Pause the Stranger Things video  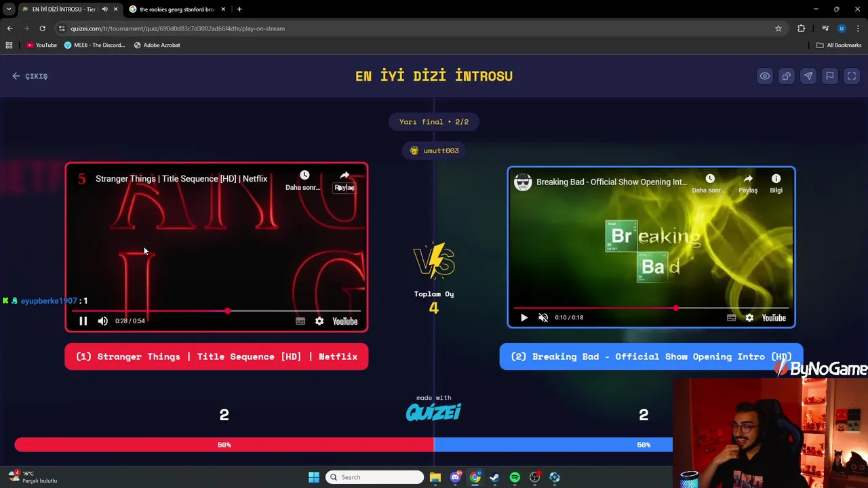[x=83, y=321]
